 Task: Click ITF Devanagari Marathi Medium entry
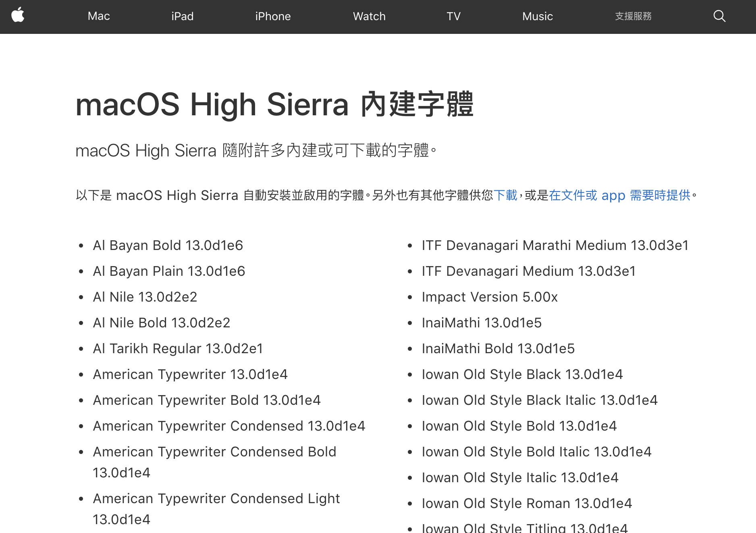tap(555, 245)
